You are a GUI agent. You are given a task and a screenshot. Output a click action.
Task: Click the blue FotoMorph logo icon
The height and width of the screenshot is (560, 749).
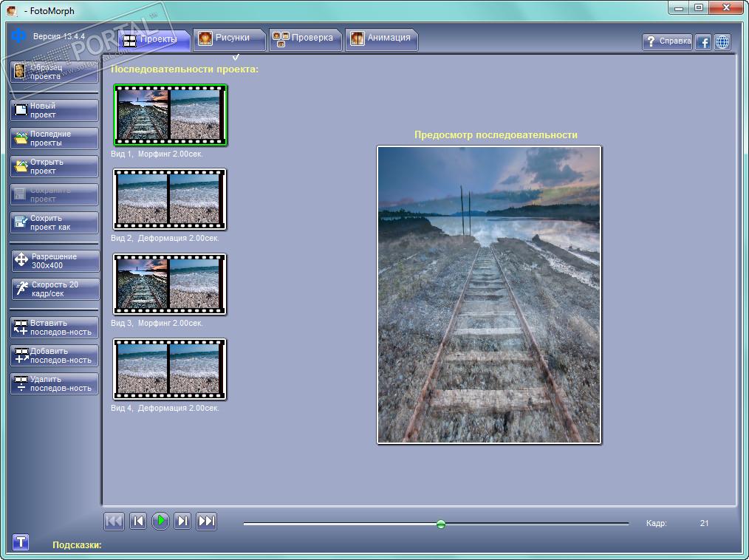click(x=18, y=35)
